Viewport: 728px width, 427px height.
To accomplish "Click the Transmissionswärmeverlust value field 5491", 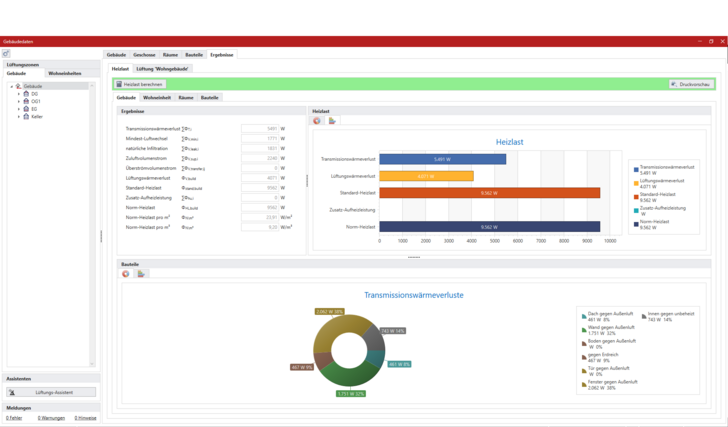I will click(260, 129).
